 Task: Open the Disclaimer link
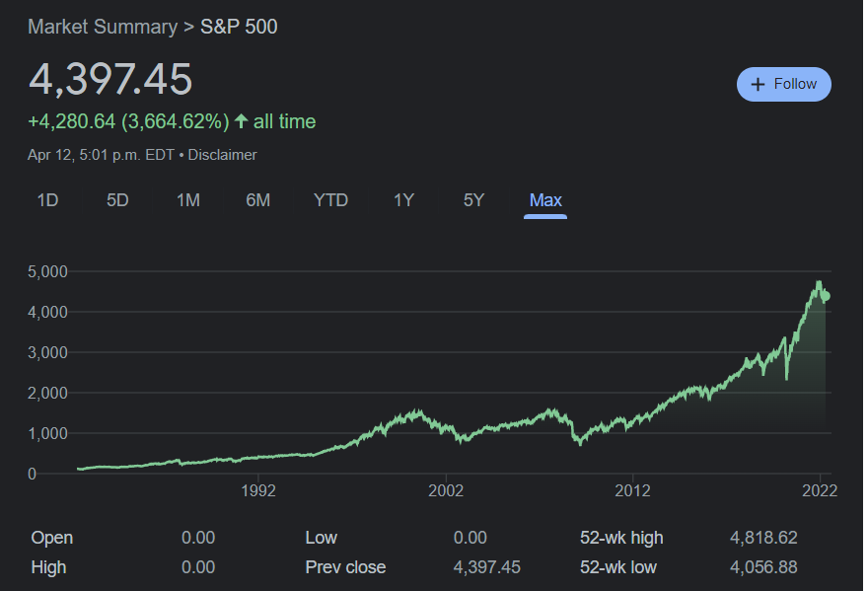(x=222, y=155)
